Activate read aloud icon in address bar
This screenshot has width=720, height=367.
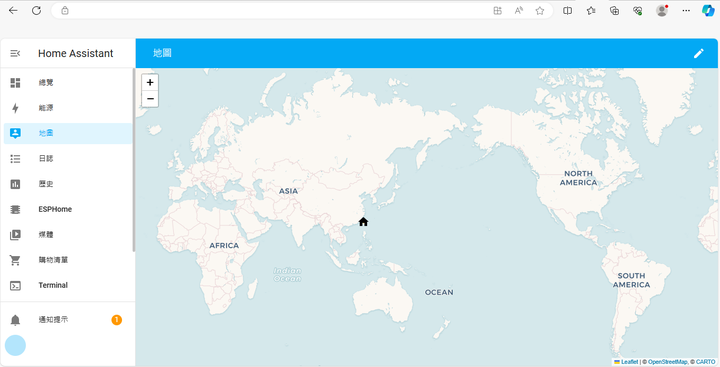(519, 11)
